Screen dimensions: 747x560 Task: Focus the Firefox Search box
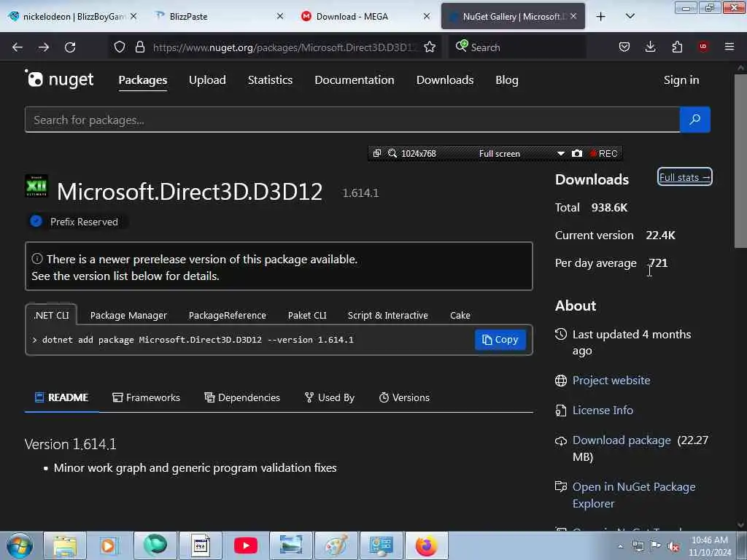pyautogui.click(x=517, y=47)
